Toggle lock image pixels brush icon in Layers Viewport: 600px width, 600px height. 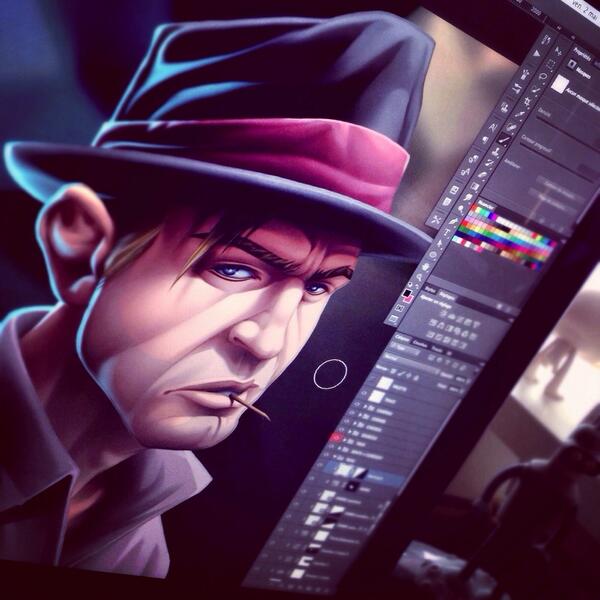point(401,373)
